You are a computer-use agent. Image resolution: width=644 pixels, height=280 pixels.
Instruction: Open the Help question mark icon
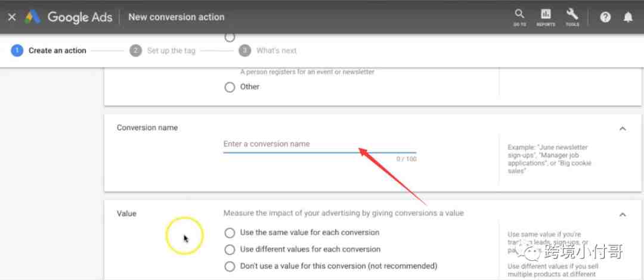pos(605,17)
